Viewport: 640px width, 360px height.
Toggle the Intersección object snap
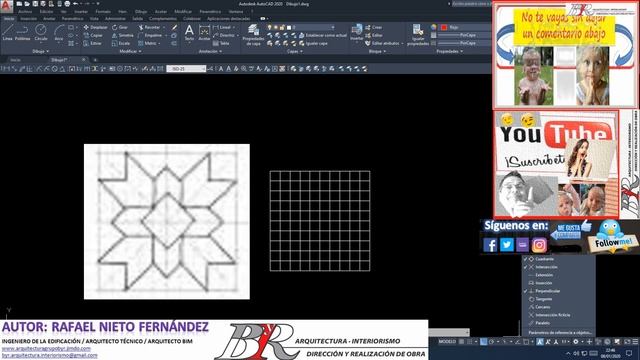(558, 267)
